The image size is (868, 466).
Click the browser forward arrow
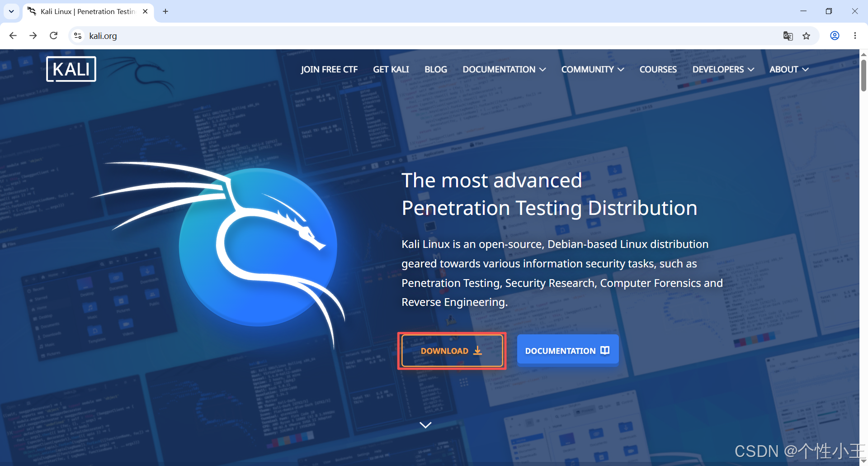tap(33, 36)
